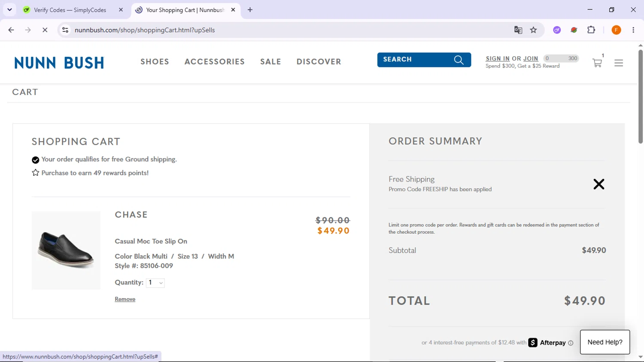This screenshot has height=362, width=644.
Task: Click the rewards points star icon
Action: point(36,173)
